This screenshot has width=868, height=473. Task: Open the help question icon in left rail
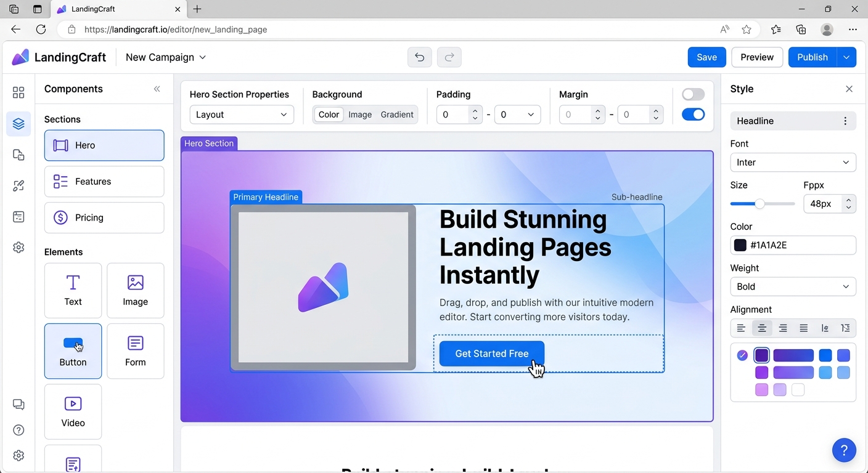[x=18, y=430]
